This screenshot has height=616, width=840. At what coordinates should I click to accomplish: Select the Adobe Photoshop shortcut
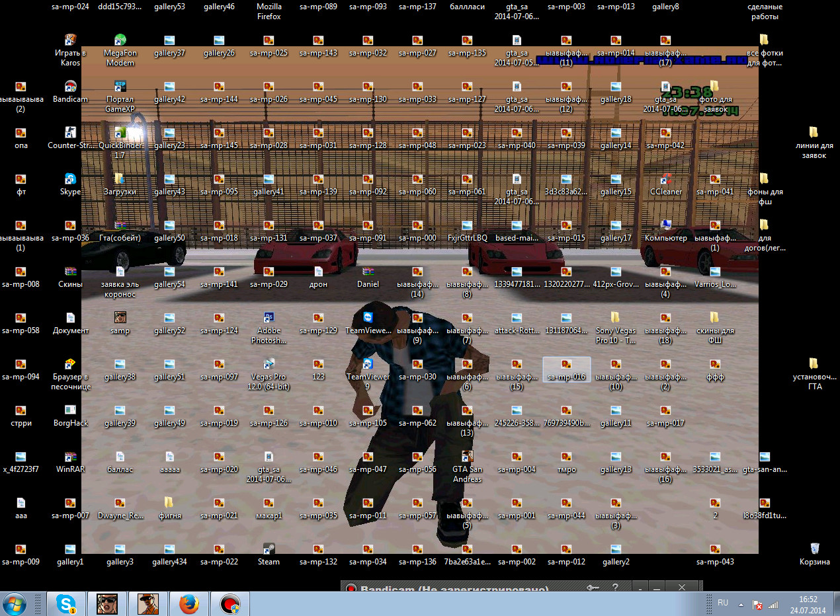(269, 328)
